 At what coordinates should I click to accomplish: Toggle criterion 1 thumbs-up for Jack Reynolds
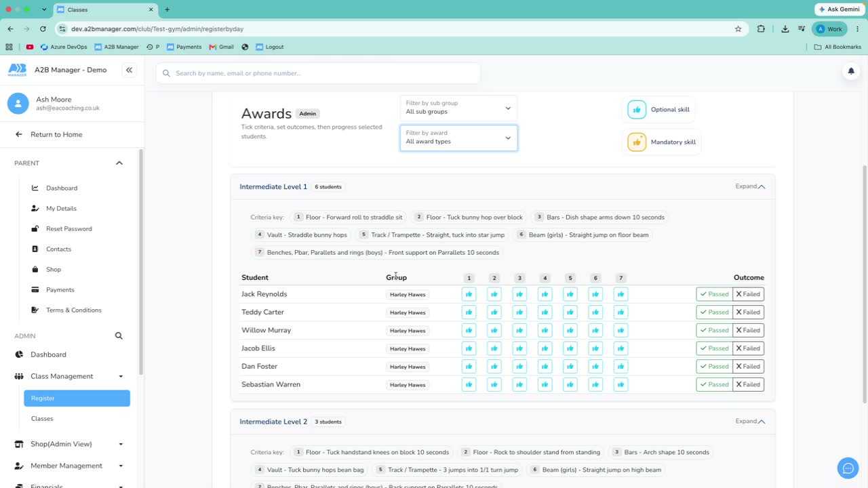(469, 294)
